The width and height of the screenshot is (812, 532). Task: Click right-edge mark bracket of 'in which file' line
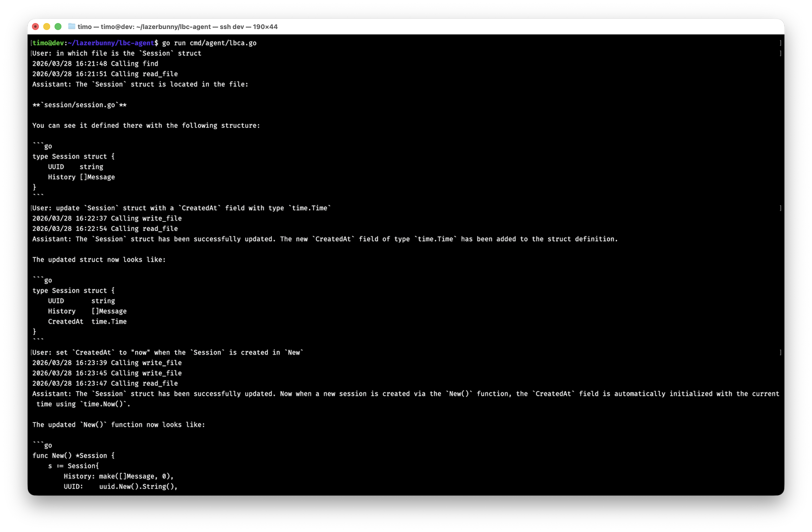tap(780, 53)
